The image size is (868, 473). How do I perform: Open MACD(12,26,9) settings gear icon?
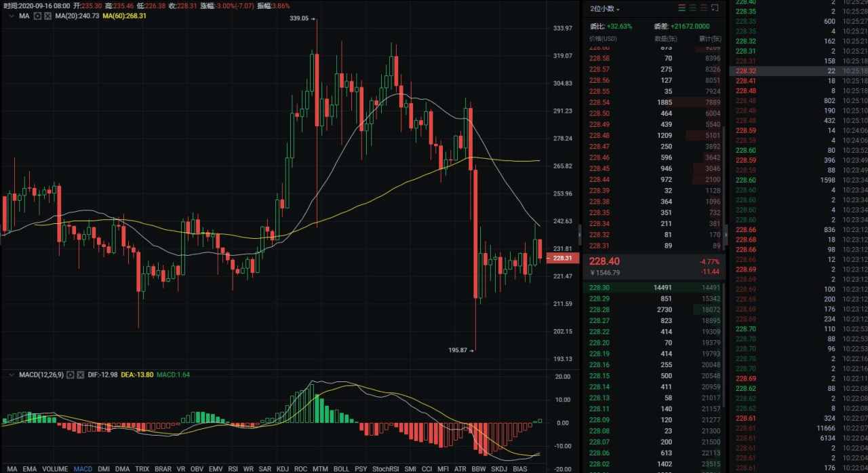pyautogui.click(x=70, y=375)
